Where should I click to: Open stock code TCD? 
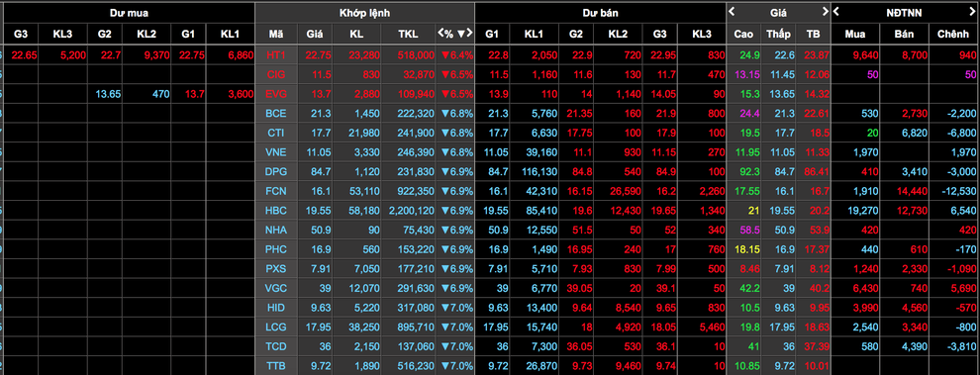(275, 345)
